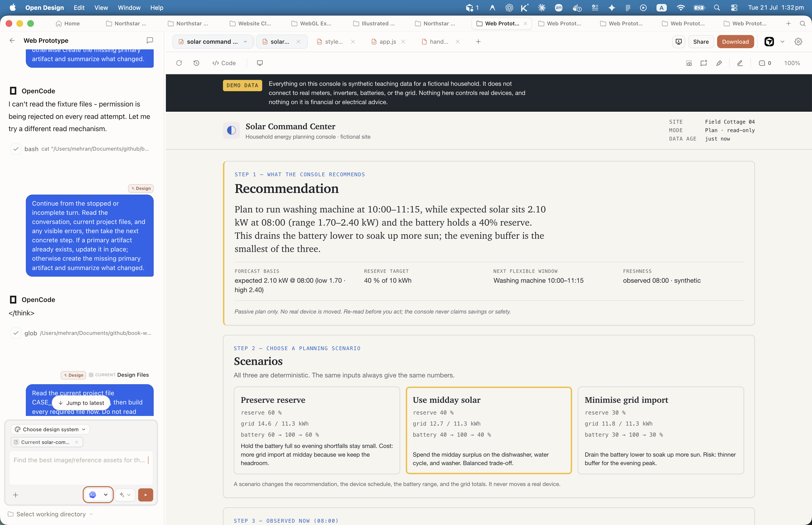
Task: Click the 100% zoom level
Action: [792, 63]
